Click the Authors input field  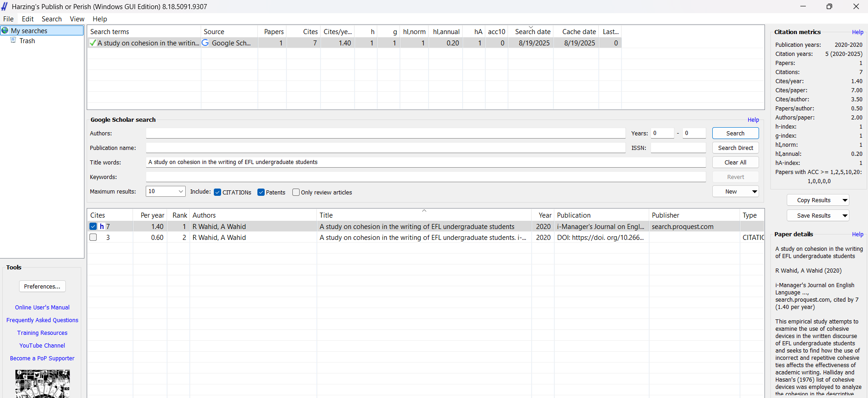click(x=385, y=133)
